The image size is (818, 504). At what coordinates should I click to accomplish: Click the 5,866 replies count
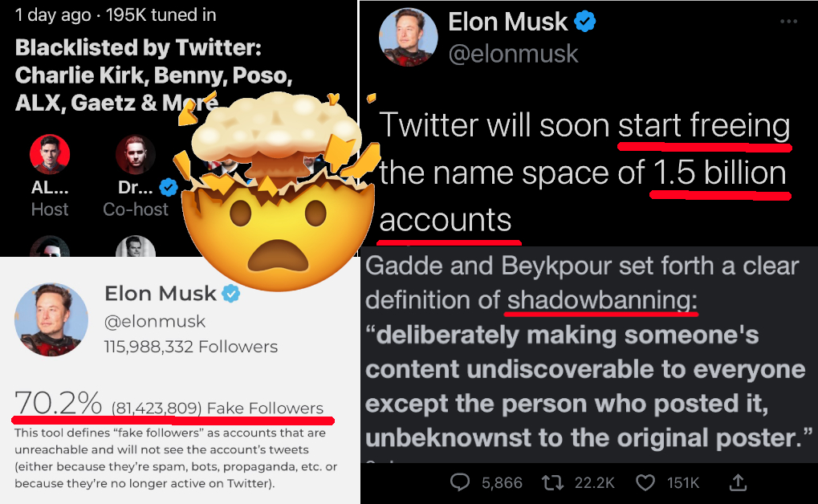point(502,483)
